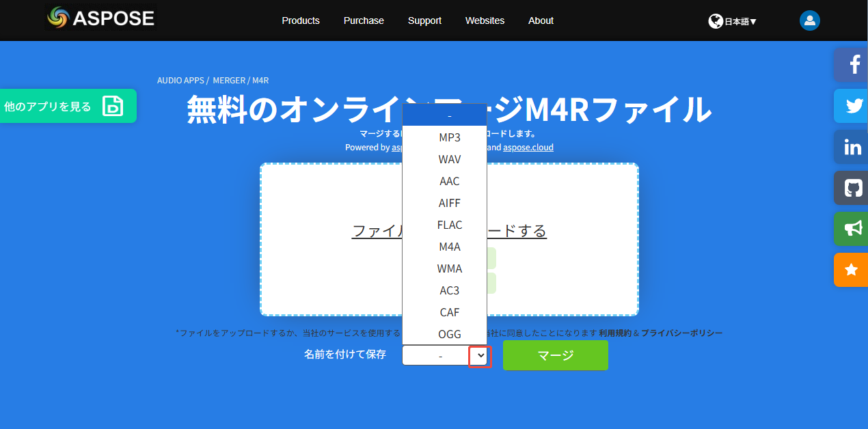Click the globe language icon
The width and height of the screenshot is (868, 429).
tap(715, 20)
